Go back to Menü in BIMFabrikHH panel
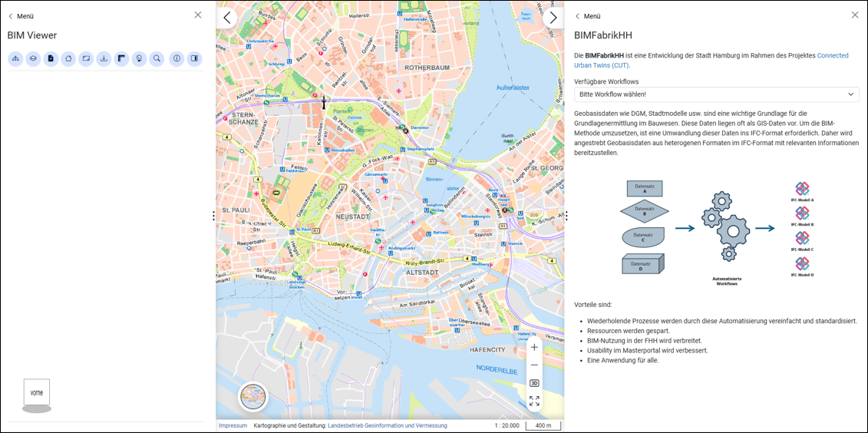 coord(587,16)
